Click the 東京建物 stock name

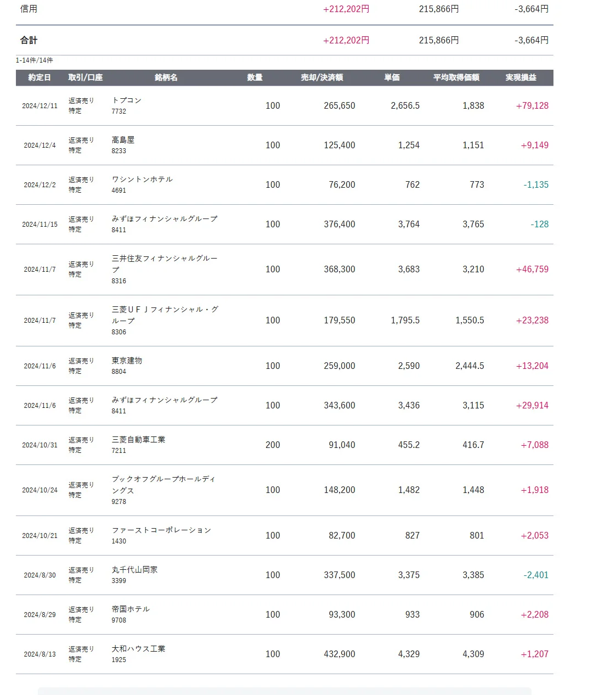click(127, 361)
